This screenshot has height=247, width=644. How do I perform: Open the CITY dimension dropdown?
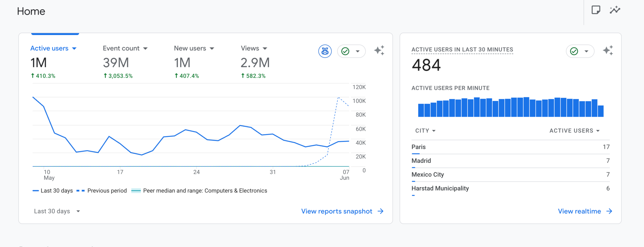coord(425,131)
